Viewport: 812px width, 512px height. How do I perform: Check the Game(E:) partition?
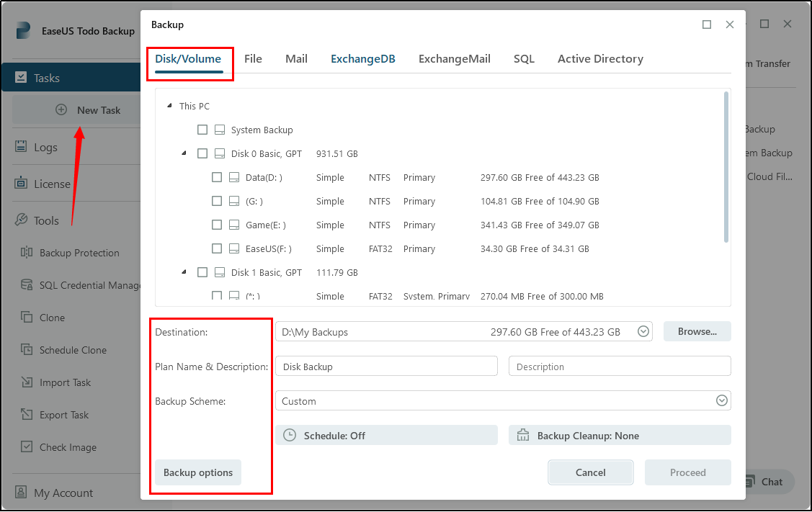217,224
